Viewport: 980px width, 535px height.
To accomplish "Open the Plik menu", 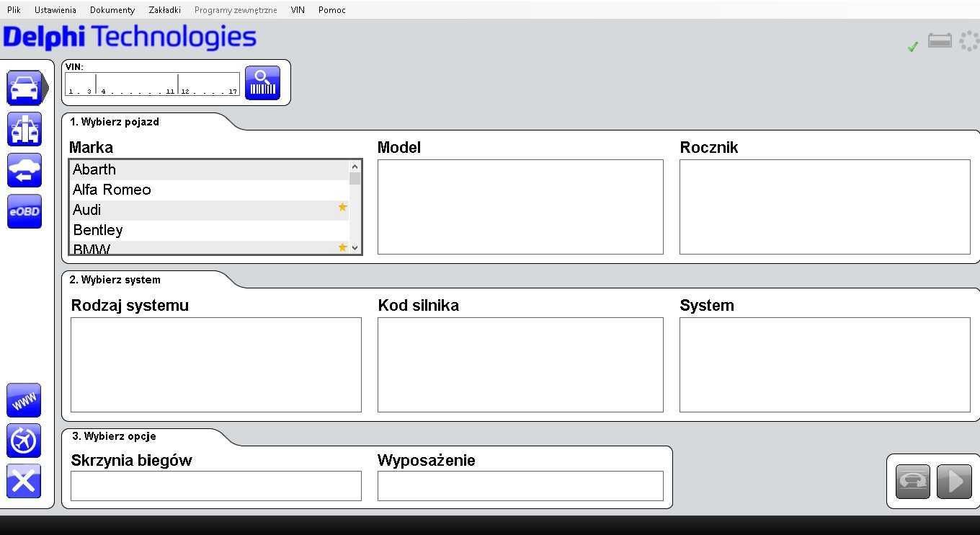I will tap(14, 10).
